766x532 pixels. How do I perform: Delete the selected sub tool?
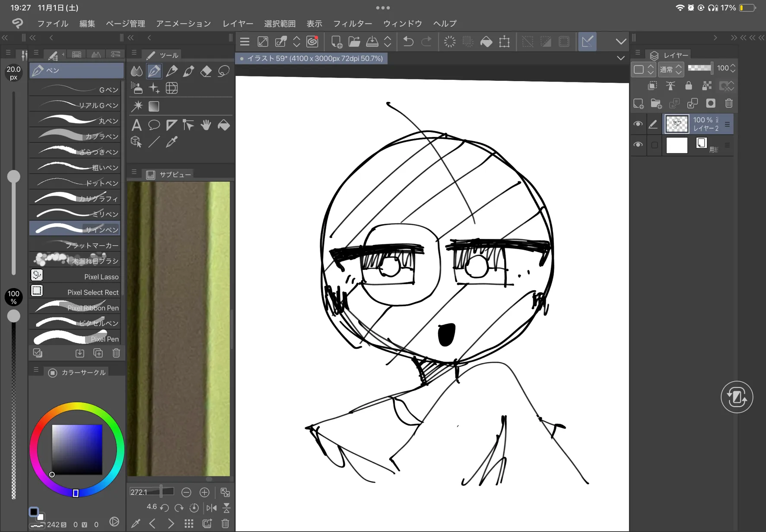point(116,353)
